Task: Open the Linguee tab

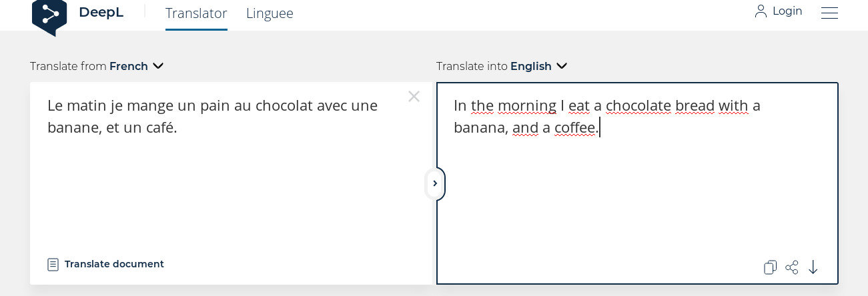Action: click(x=270, y=13)
